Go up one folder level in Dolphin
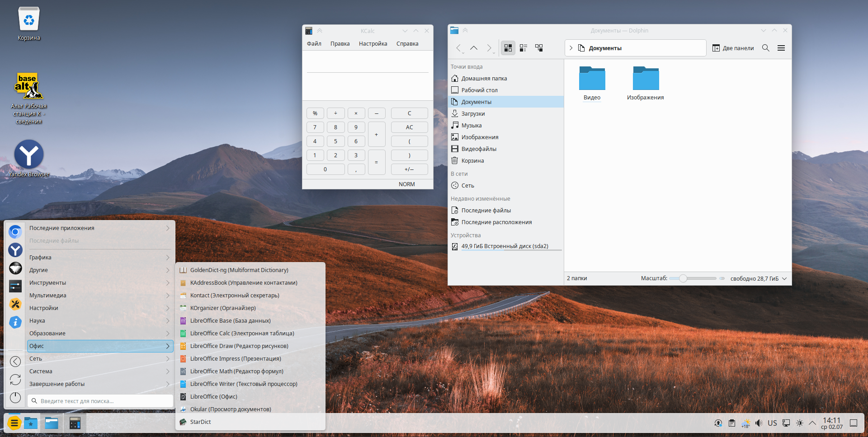Viewport: 868px width, 437px height. tap(474, 48)
